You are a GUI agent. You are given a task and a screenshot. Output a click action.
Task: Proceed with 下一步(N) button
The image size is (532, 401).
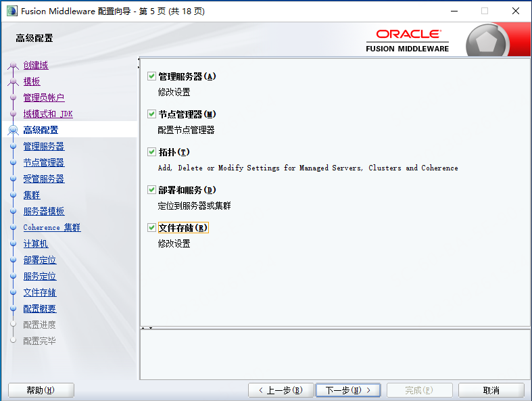point(347,390)
